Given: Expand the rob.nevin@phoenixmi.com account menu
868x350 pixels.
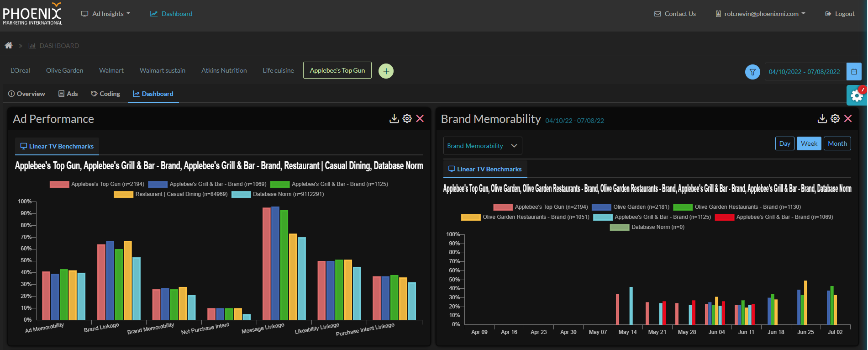Looking at the screenshot, I should click(760, 14).
